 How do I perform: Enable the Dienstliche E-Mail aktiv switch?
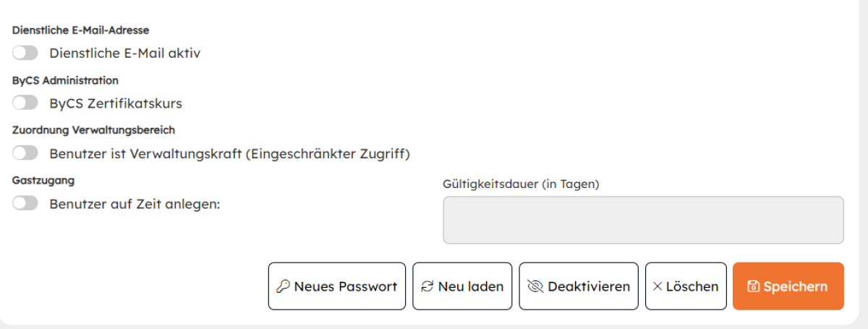coord(25,53)
